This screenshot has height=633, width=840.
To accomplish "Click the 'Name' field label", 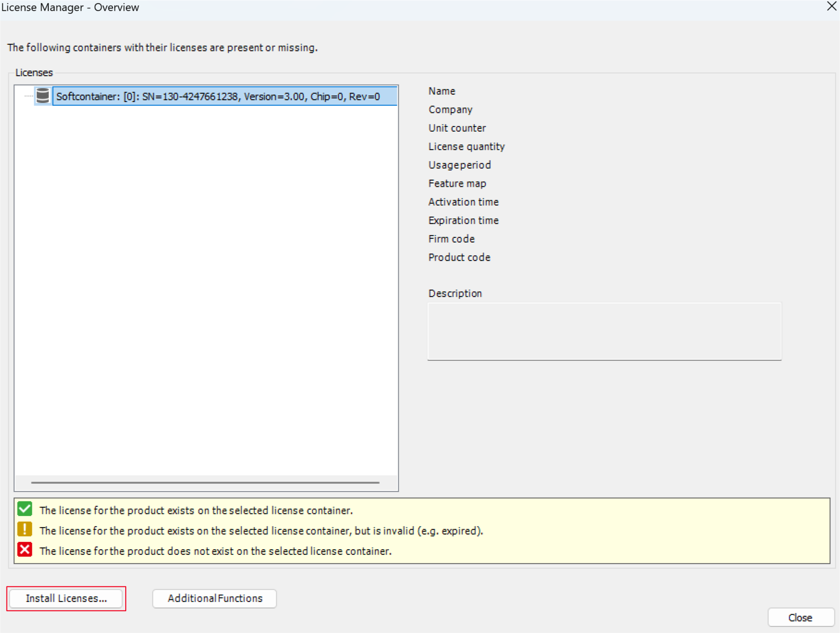I will pyautogui.click(x=442, y=91).
